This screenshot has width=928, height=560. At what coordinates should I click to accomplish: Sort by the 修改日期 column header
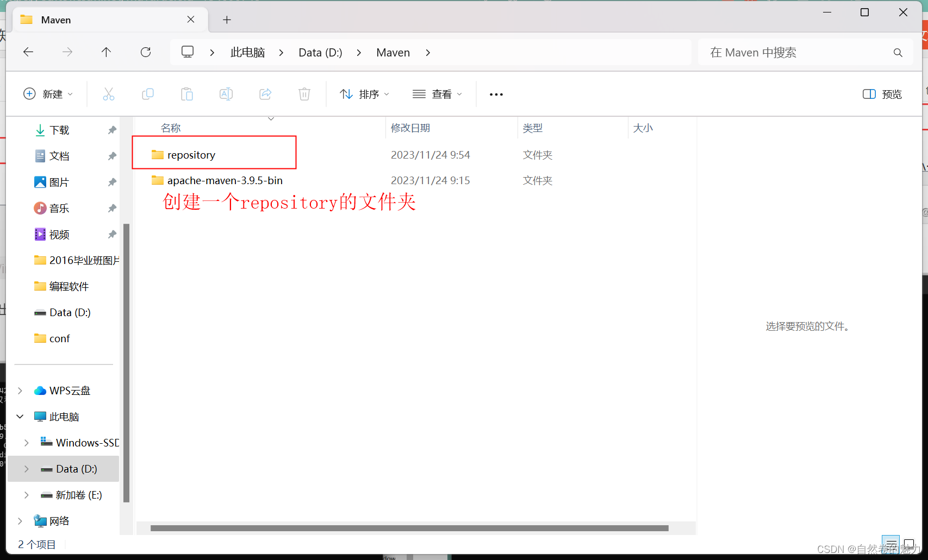410,128
